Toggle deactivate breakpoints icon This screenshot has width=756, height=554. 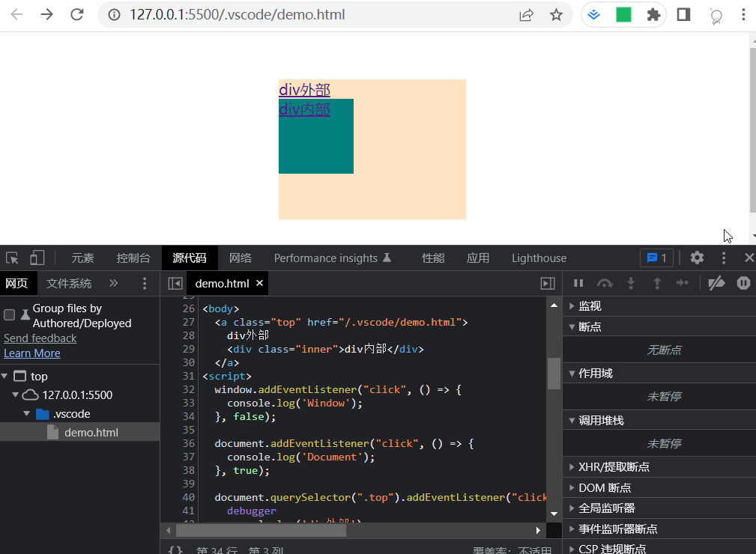717,283
